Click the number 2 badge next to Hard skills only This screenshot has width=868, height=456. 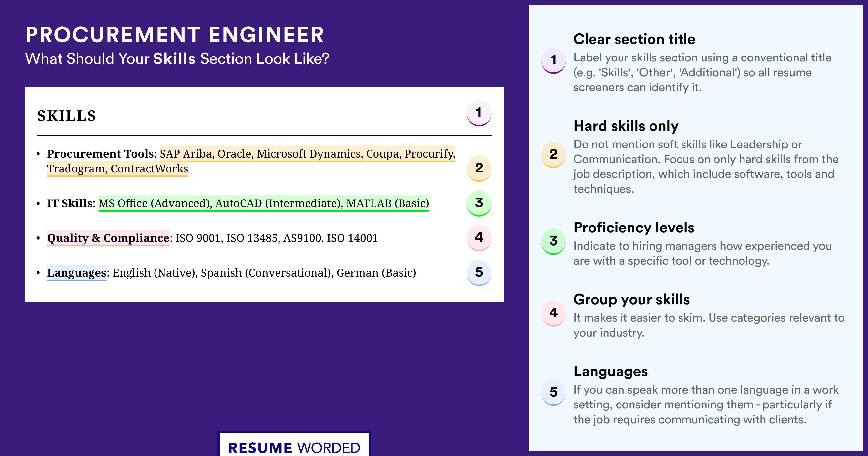pos(553,155)
